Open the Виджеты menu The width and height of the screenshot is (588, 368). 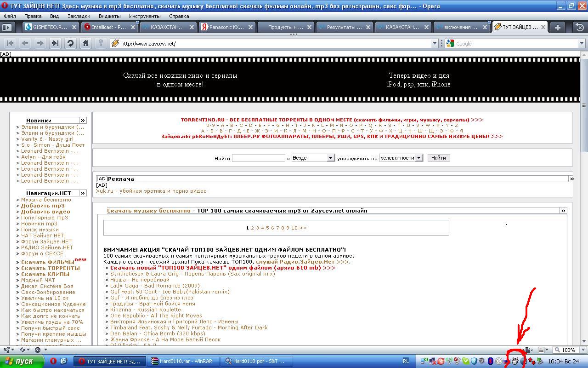[x=109, y=16]
